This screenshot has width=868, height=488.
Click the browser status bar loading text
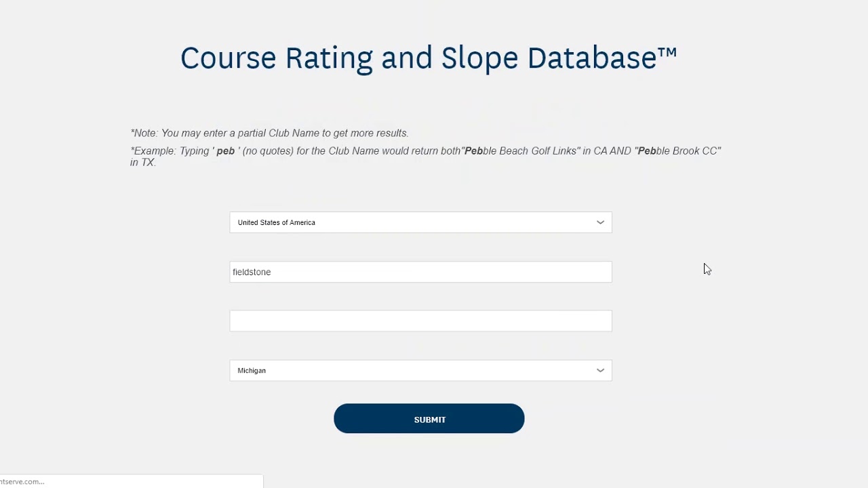[x=22, y=481]
